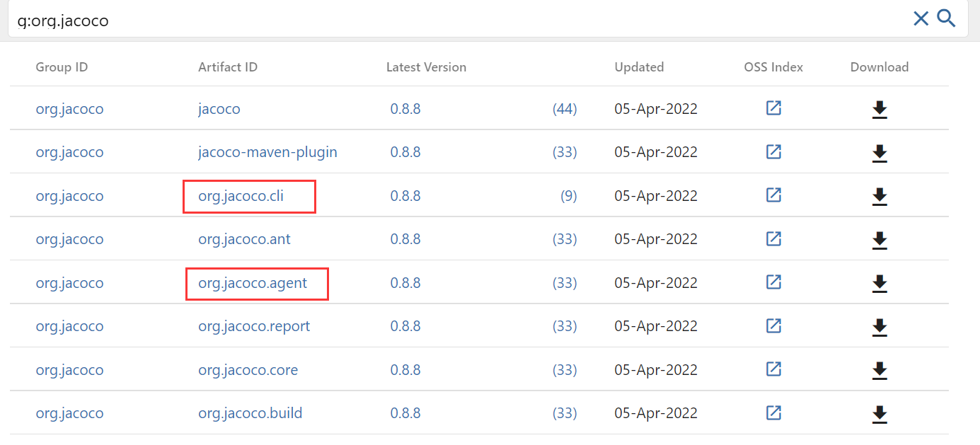
Task: Show all (33) versions of org.jacoco.ant
Action: (565, 239)
